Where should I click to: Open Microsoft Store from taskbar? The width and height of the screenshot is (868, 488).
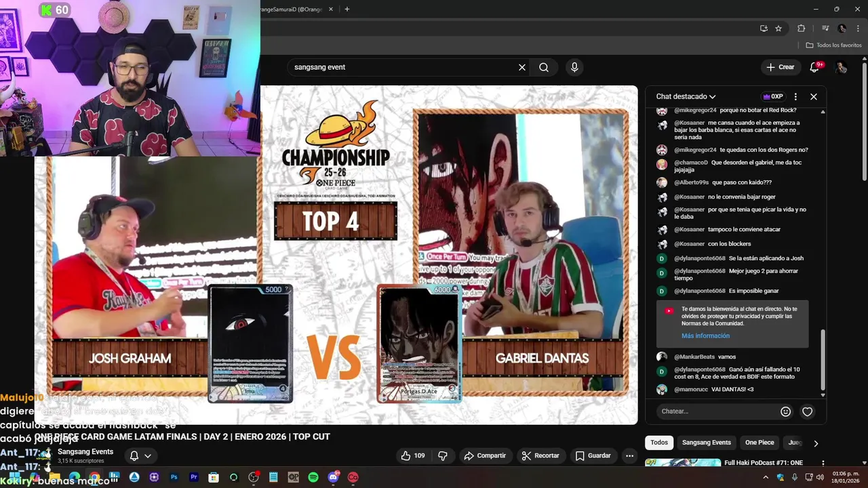(214, 477)
